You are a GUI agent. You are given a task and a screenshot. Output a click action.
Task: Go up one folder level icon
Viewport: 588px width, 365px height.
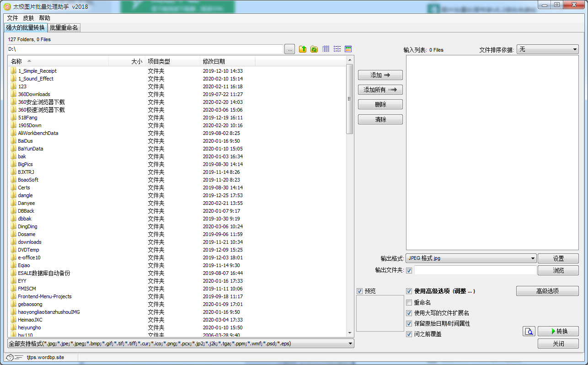tap(303, 49)
